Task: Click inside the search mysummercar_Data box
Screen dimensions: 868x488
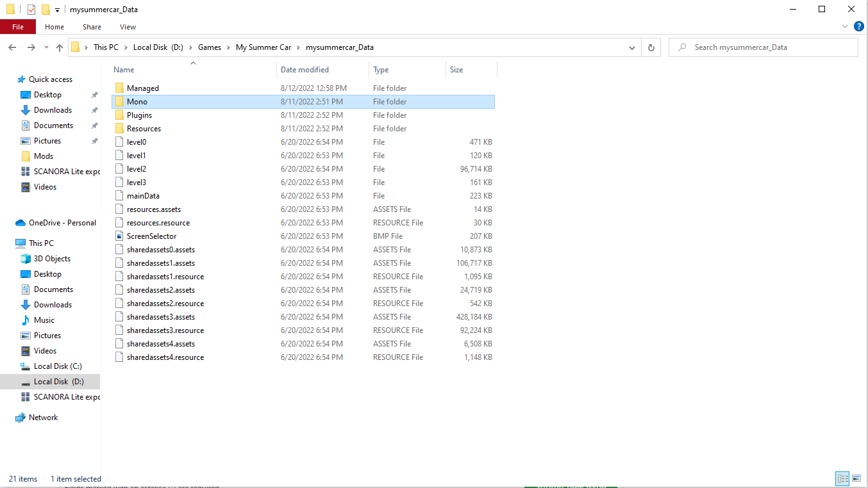Action: (763, 47)
